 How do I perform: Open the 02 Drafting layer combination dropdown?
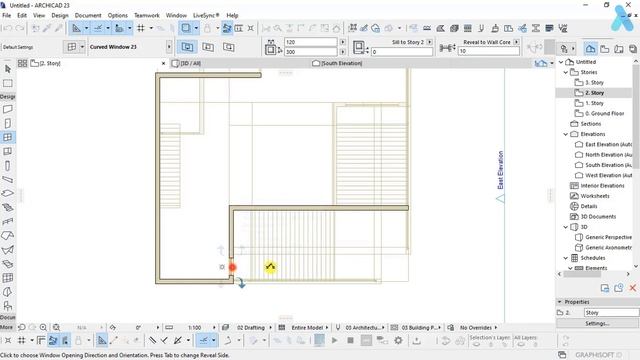point(251,328)
